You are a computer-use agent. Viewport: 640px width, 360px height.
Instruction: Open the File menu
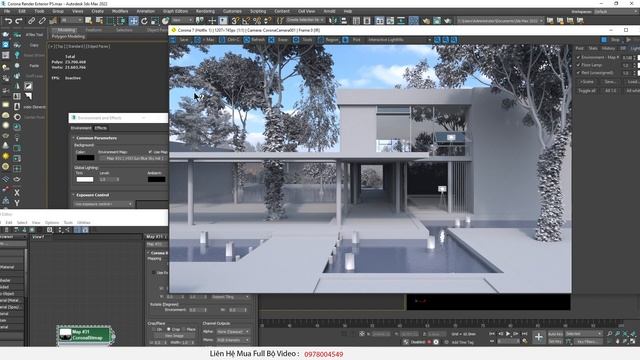(x=7, y=11)
